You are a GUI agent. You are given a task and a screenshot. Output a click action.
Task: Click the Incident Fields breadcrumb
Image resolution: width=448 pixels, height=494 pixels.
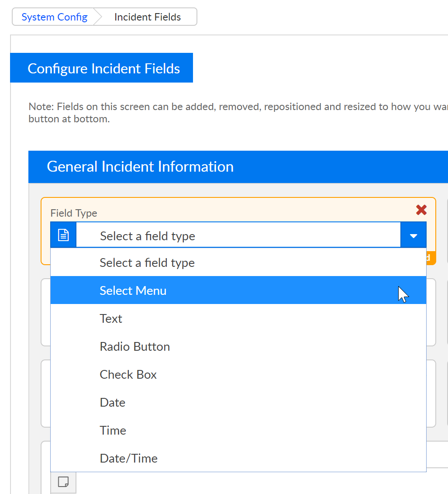click(x=148, y=17)
